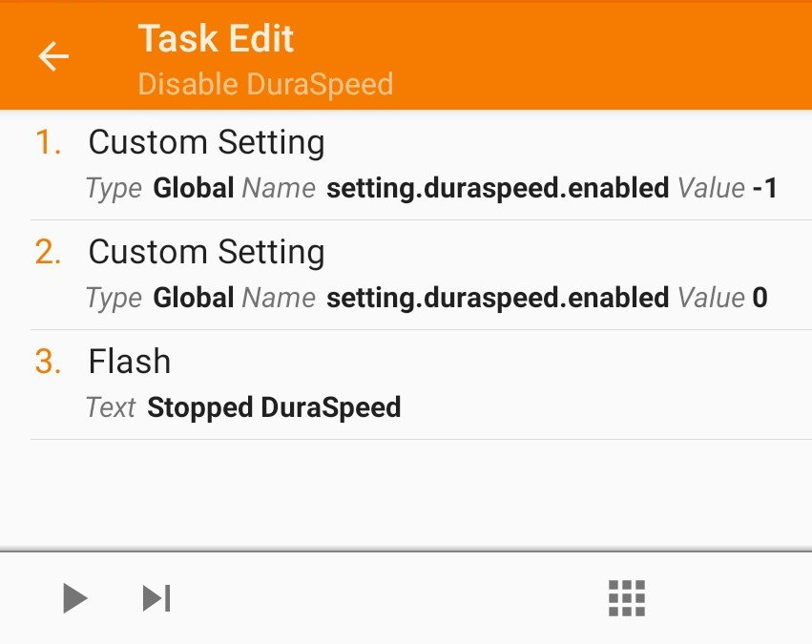Tap the setting.duraspeed.enabled name in action one

tap(498, 187)
